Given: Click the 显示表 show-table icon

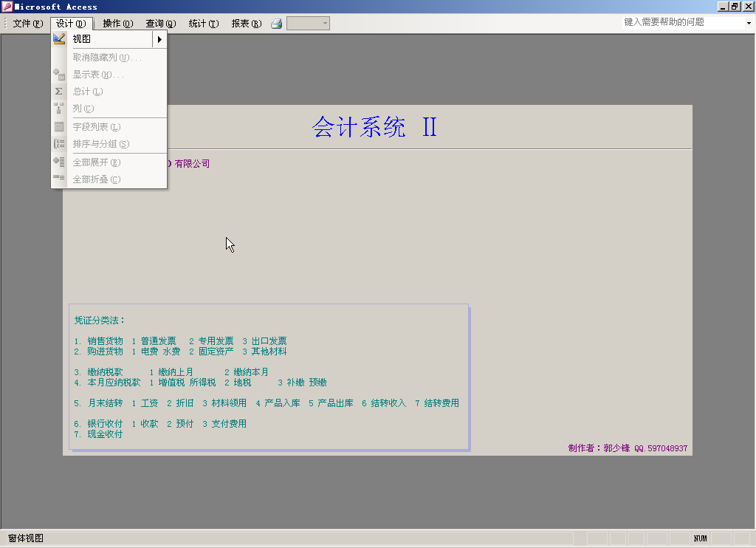Looking at the screenshot, I should (x=59, y=75).
